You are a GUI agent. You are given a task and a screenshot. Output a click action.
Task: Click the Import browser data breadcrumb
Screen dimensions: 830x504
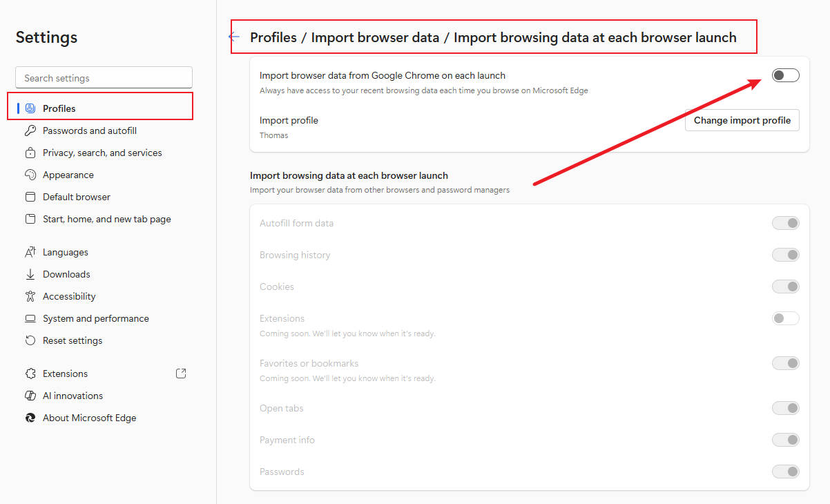click(x=375, y=37)
